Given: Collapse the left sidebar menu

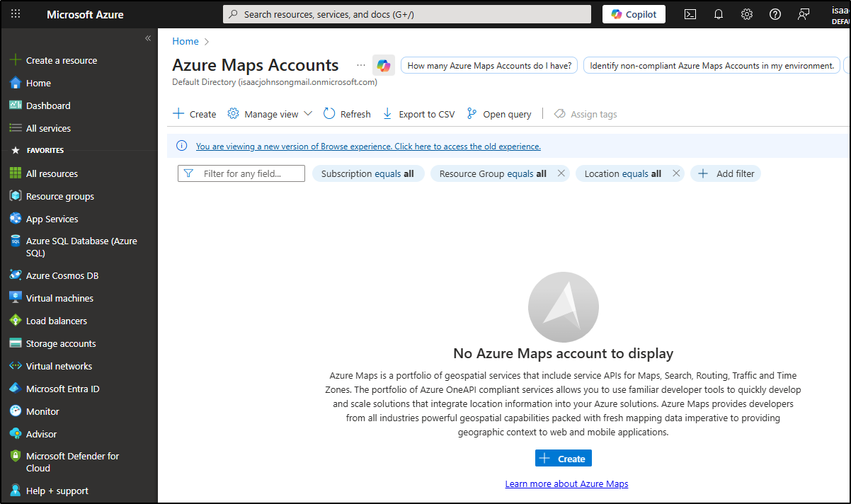Looking at the screenshot, I should coord(148,38).
